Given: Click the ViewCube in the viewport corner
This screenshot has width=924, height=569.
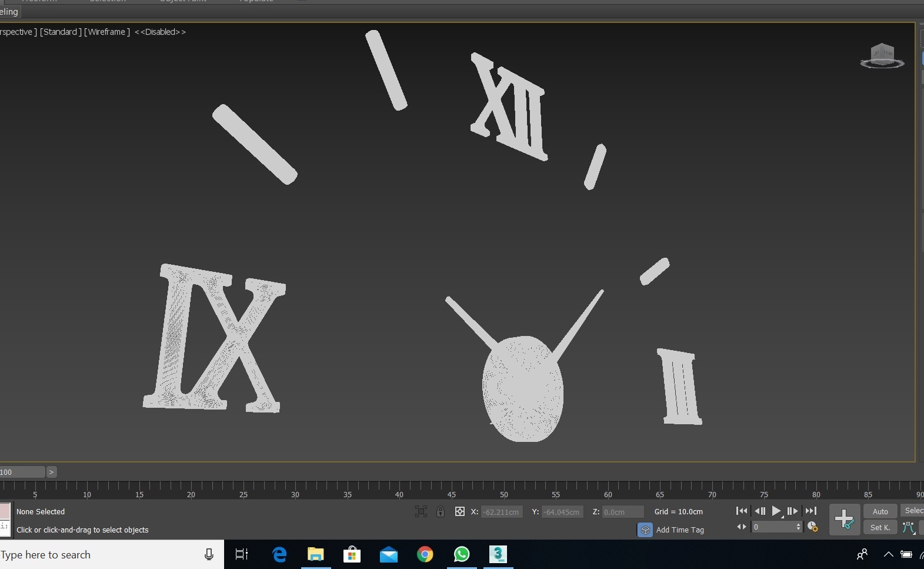Looking at the screenshot, I should pos(882,56).
